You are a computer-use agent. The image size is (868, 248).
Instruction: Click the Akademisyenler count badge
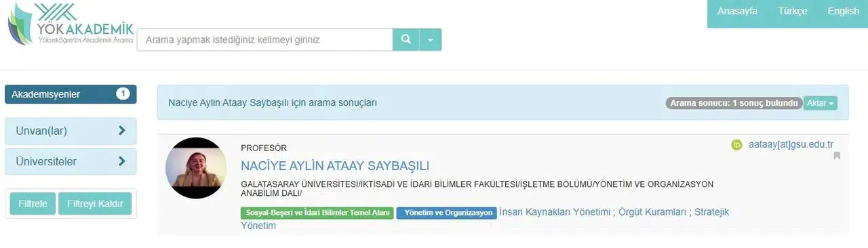pyautogui.click(x=123, y=94)
